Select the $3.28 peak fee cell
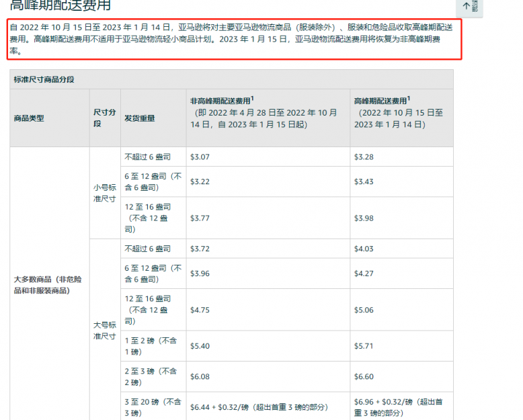Viewport: 523px width, 420px height. click(401, 157)
